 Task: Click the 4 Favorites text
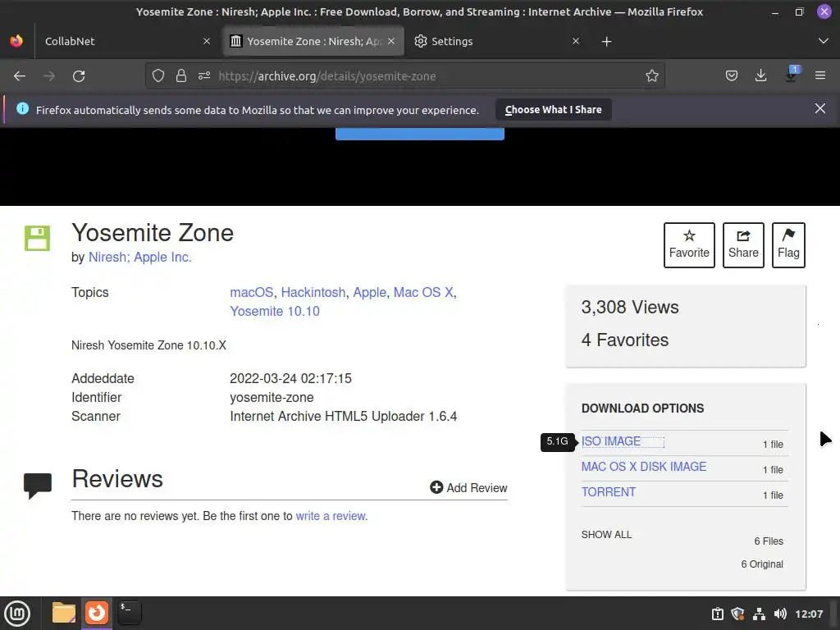tap(624, 340)
